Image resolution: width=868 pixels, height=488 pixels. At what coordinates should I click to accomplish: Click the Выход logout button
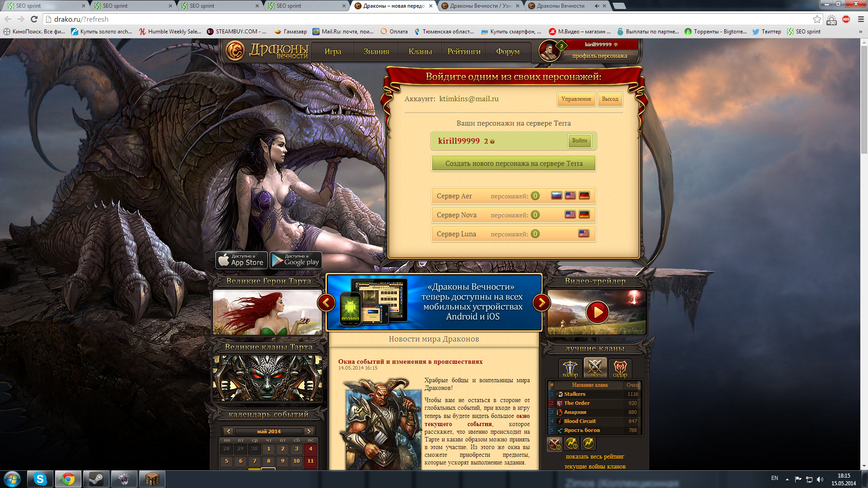pyautogui.click(x=610, y=99)
